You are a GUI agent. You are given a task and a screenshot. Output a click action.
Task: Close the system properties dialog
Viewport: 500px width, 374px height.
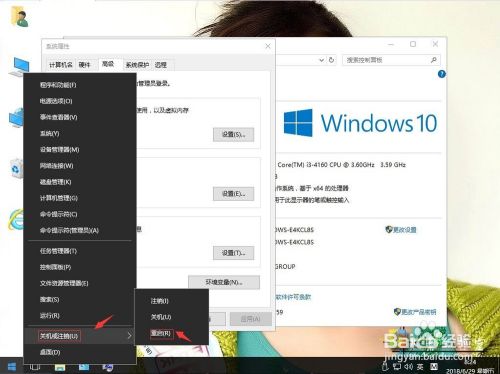pos(268,46)
